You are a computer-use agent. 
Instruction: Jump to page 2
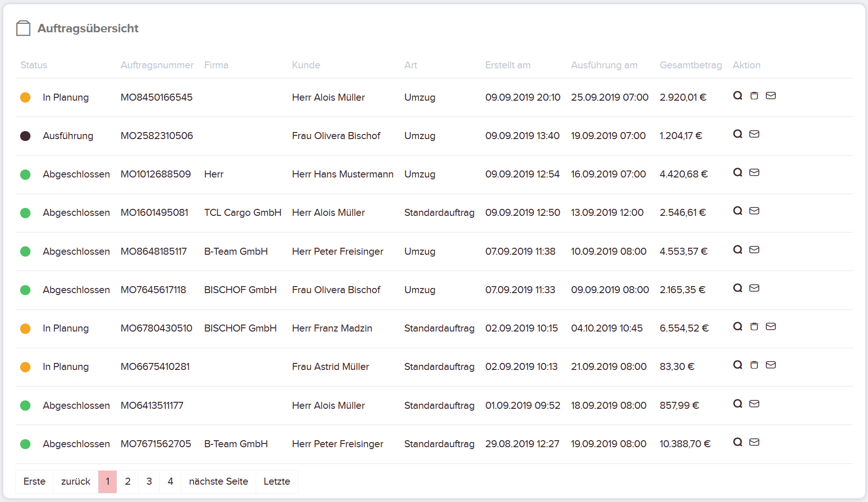(128, 481)
